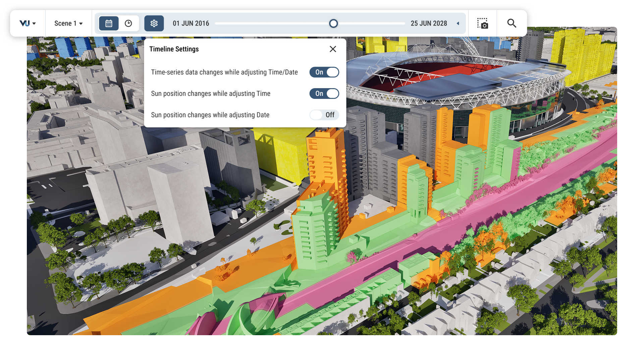
Task: Toggle the timeline settings gear
Action: [154, 23]
